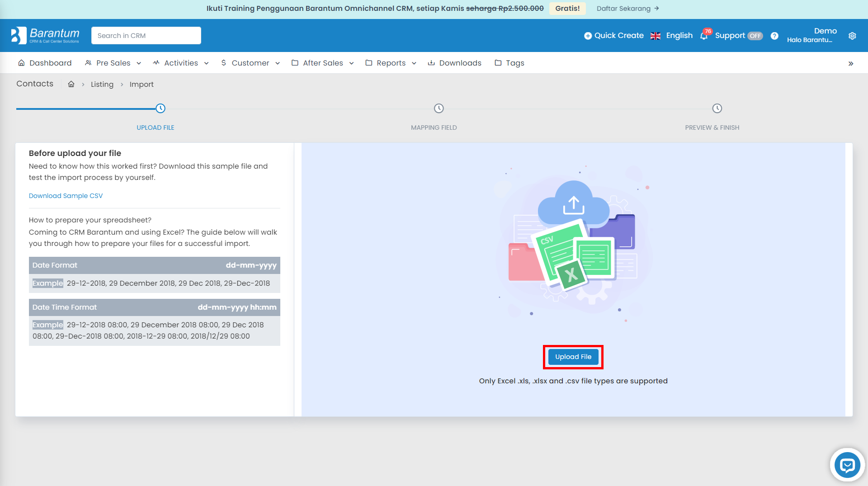The image size is (868, 486).
Task: Click the Tags folder icon
Action: click(498, 63)
